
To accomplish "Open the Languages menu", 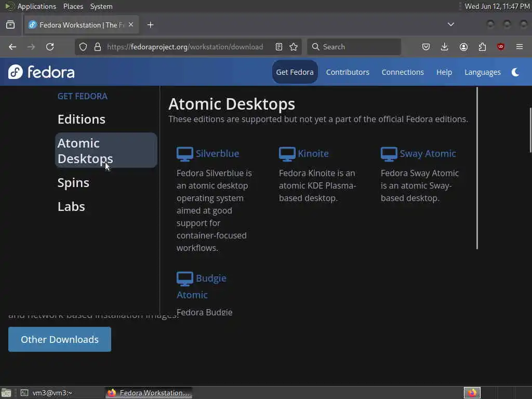I will tap(483, 72).
